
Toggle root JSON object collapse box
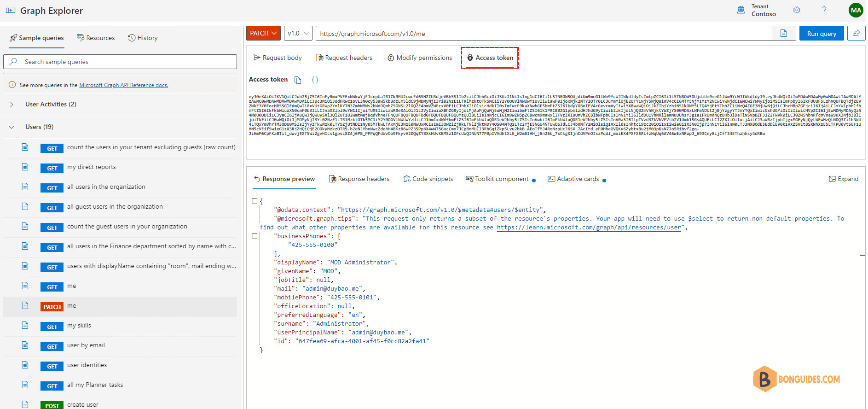[x=255, y=201]
